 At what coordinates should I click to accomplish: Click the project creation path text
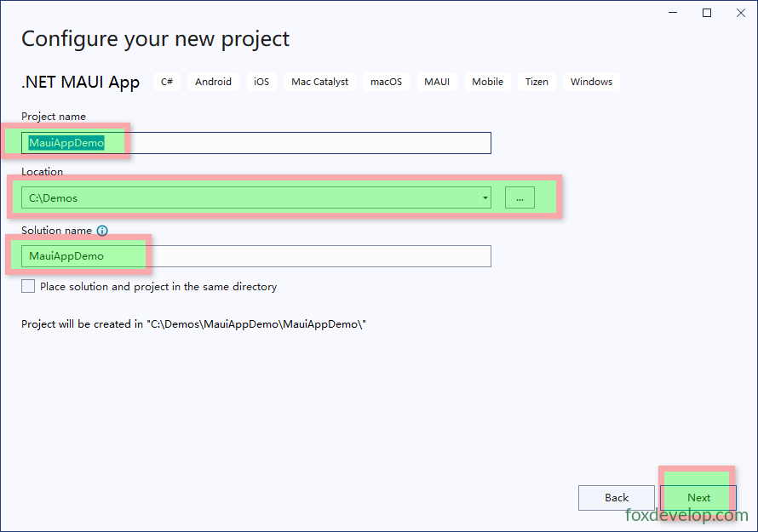[x=193, y=324]
